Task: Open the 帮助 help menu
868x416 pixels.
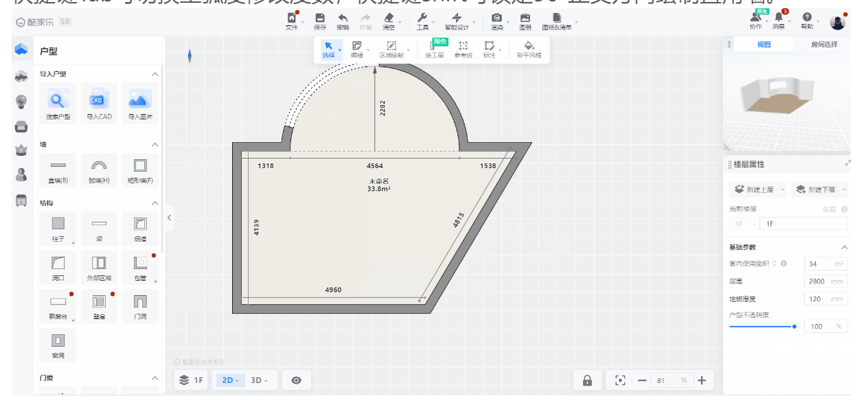Action: click(x=806, y=21)
